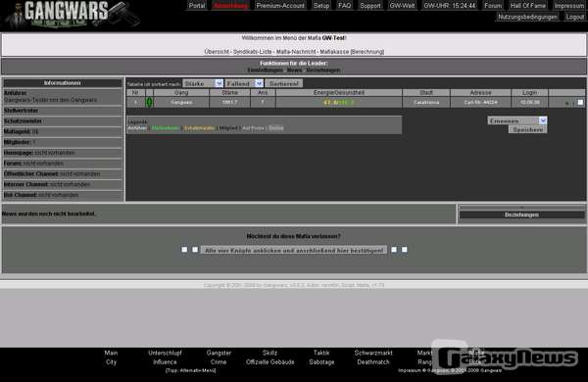The image size is (588, 382).
Task: Open Nutzungsbedingungen
Action: 527,17
